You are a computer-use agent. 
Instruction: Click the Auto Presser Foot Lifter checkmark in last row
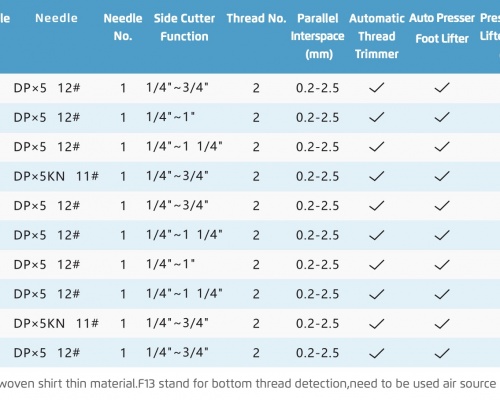click(x=442, y=353)
